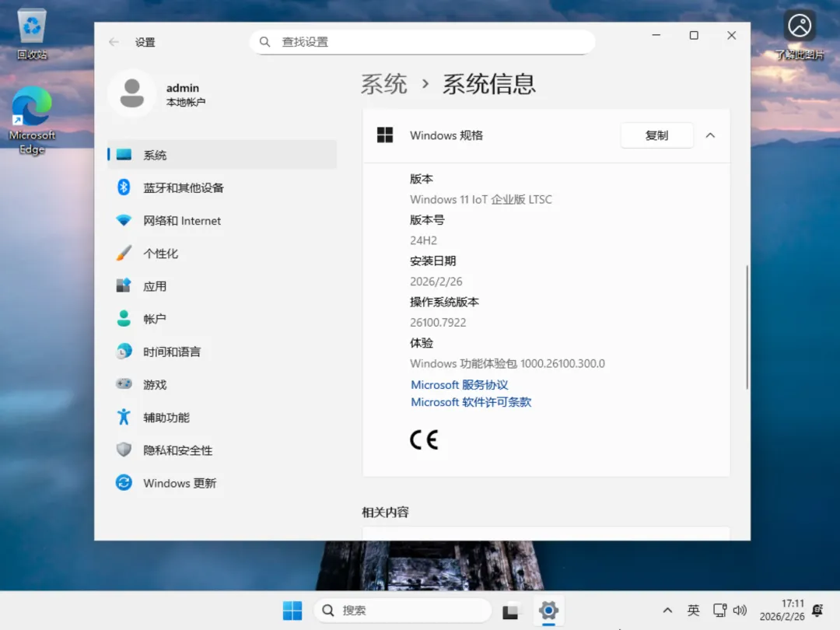The image size is (840, 630).
Task: Click the Settings gear in taskbar
Action: (x=548, y=611)
